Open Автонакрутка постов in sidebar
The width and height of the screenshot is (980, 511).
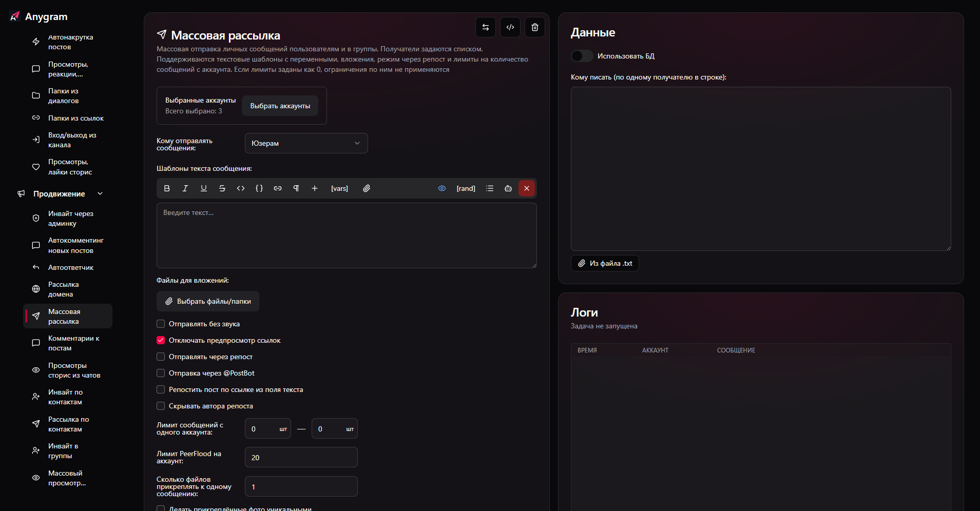pyautogui.click(x=68, y=42)
